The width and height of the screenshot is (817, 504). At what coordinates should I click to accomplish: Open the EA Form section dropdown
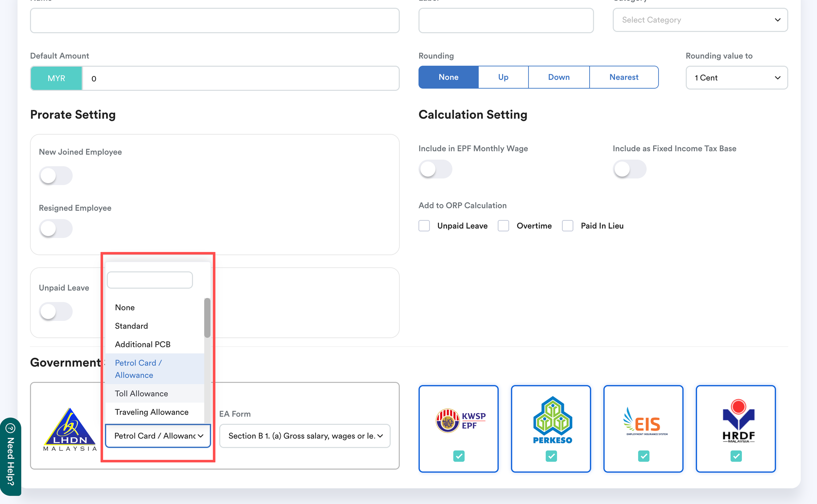(x=305, y=436)
